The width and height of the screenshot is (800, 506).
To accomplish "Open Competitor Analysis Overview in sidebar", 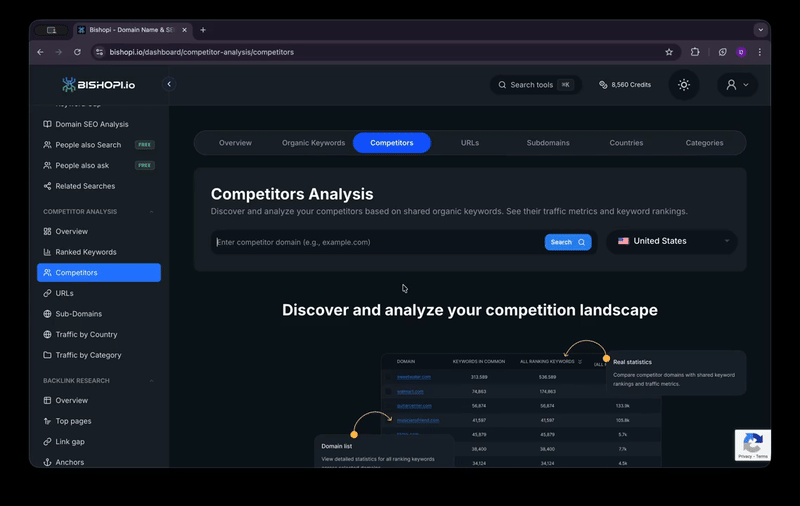I will (x=71, y=232).
